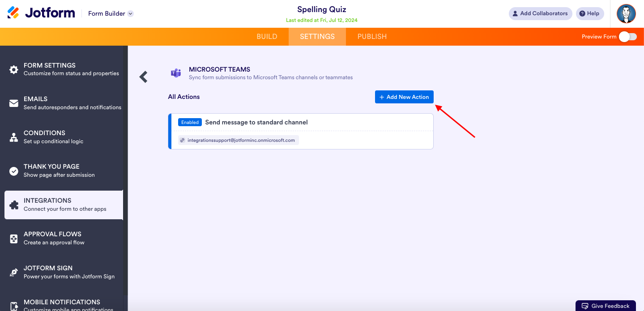
Task: Click the Spelling Quiz form title
Action: [x=322, y=9]
